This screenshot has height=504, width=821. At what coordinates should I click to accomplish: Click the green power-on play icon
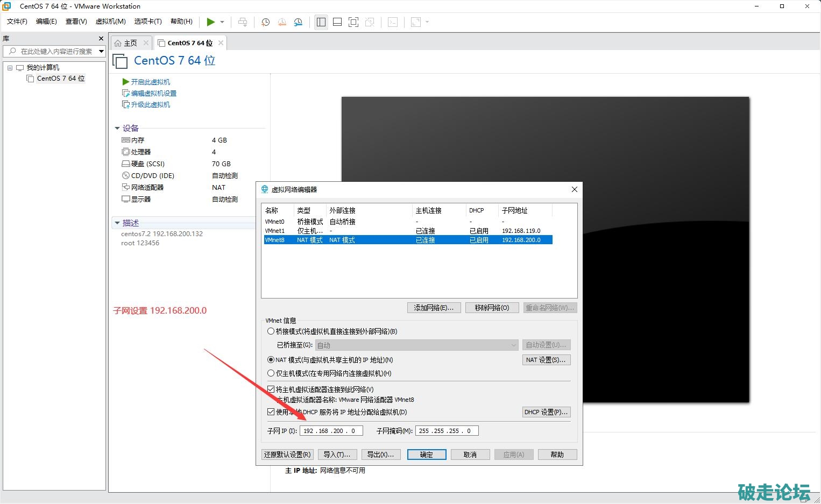pyautogui.click(x=210, y=22)
